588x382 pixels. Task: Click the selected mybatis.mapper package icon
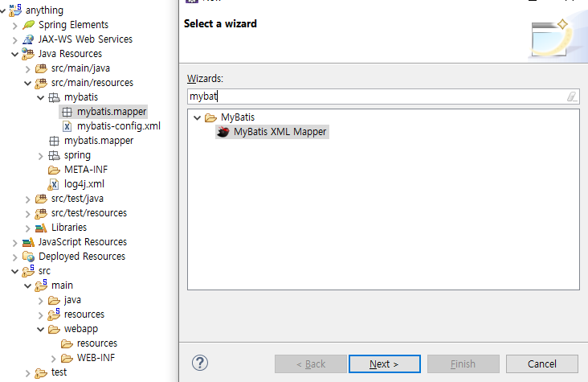pyautogui.click(x=67, y=112)
